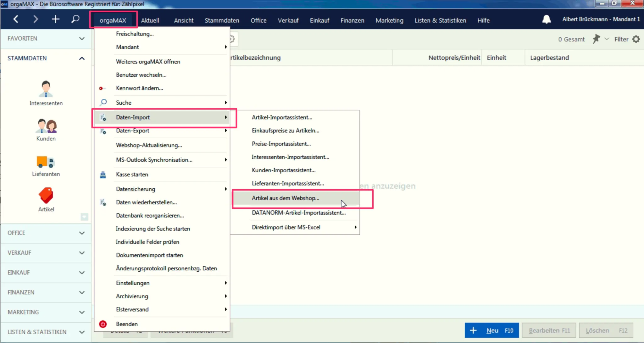Open the Hilfe menu
Image resolution: width=644 pixels, height=343 pixels.
[483, 20]
